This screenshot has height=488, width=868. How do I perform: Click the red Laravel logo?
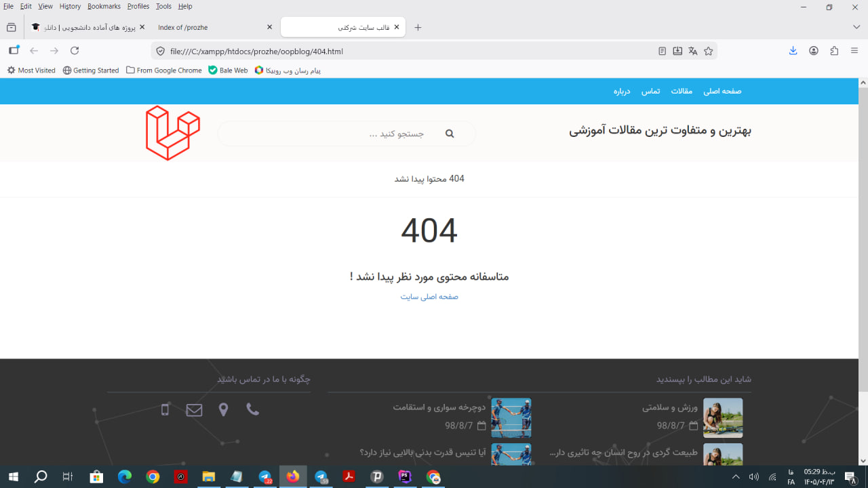(x=173, y=133)
